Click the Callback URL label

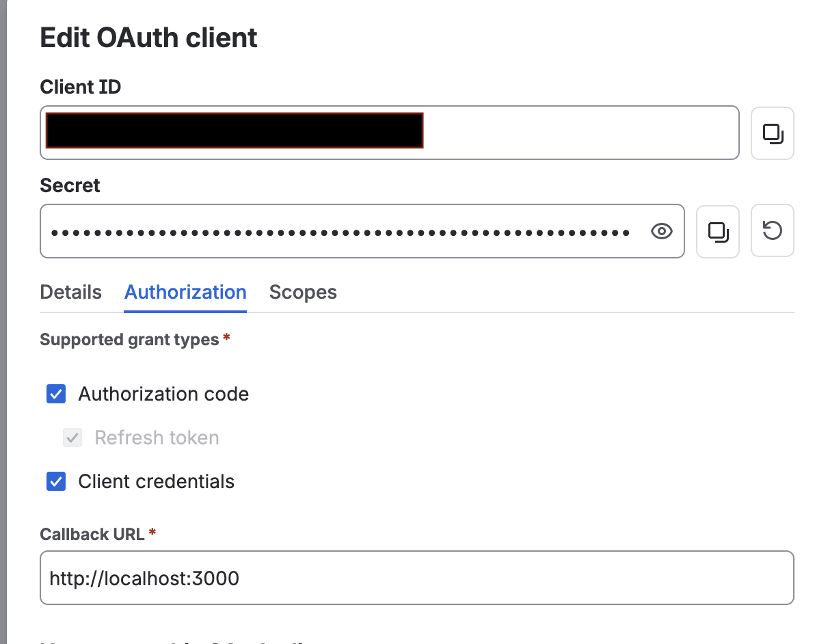coord(92,535)
